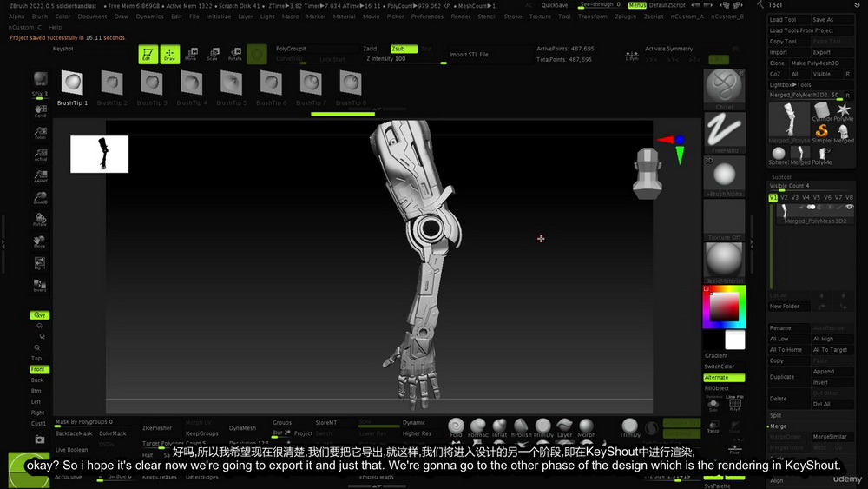
Task: Click the AAHalf icon
Action: pyautogui.click(x=40, y=176)
